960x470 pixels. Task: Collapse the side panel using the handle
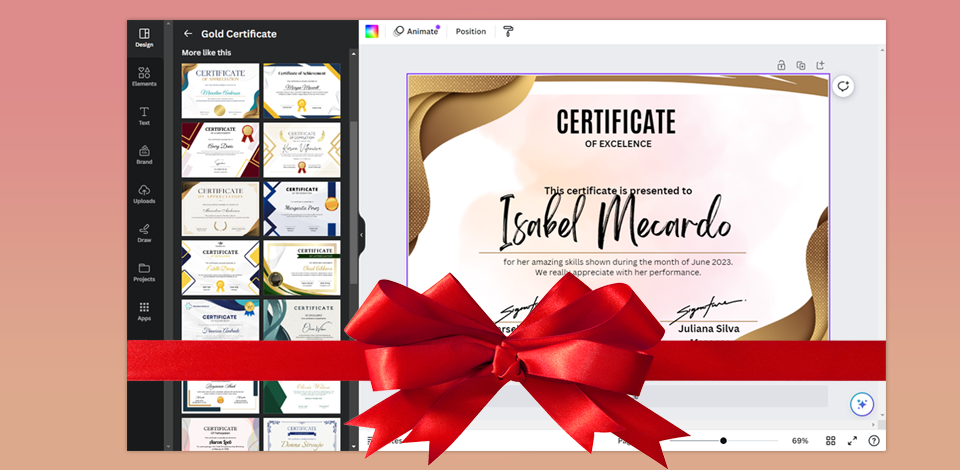[361, 235]
